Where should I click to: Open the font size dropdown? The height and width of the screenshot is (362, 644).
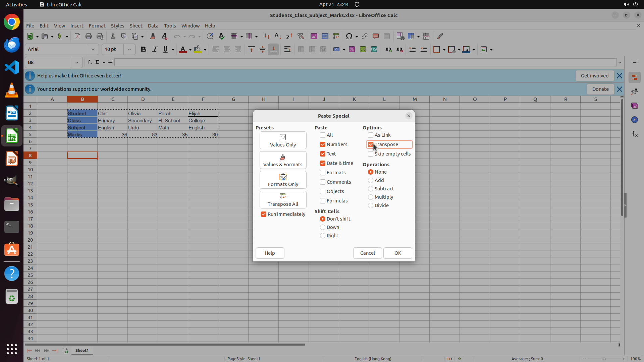pos(129,50)
